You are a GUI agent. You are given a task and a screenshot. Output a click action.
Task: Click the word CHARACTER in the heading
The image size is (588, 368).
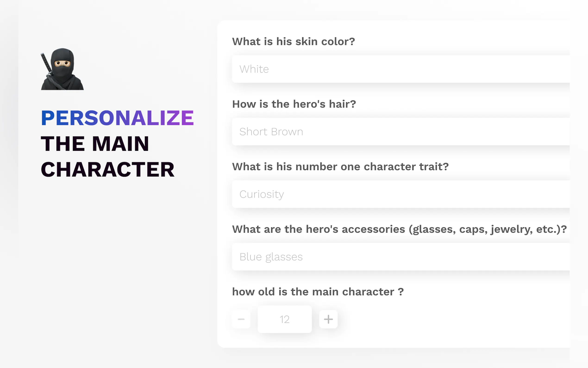pyautogui.click(x=107, y=170)
